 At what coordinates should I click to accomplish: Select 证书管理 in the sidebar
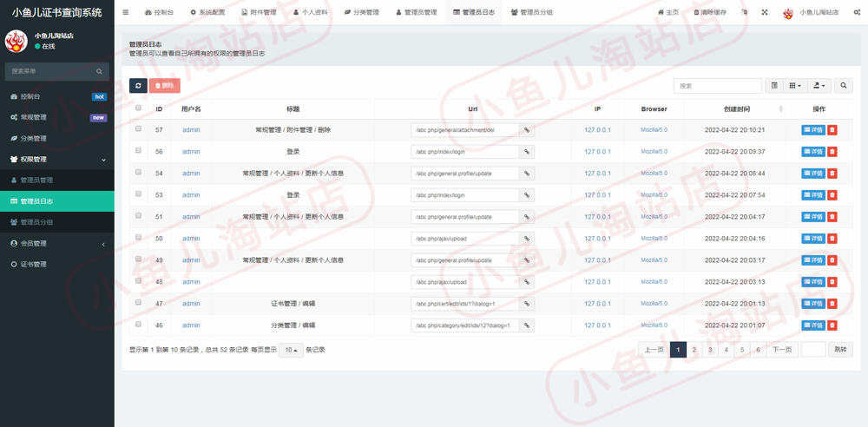[x=57, y=265]
